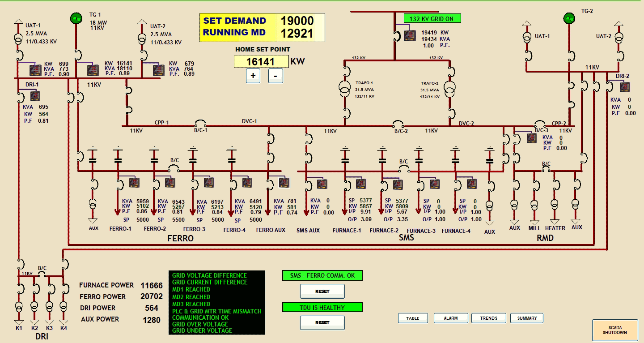
Task: Open the DRI-2 energy meter icon
Action: pos(625,87)
